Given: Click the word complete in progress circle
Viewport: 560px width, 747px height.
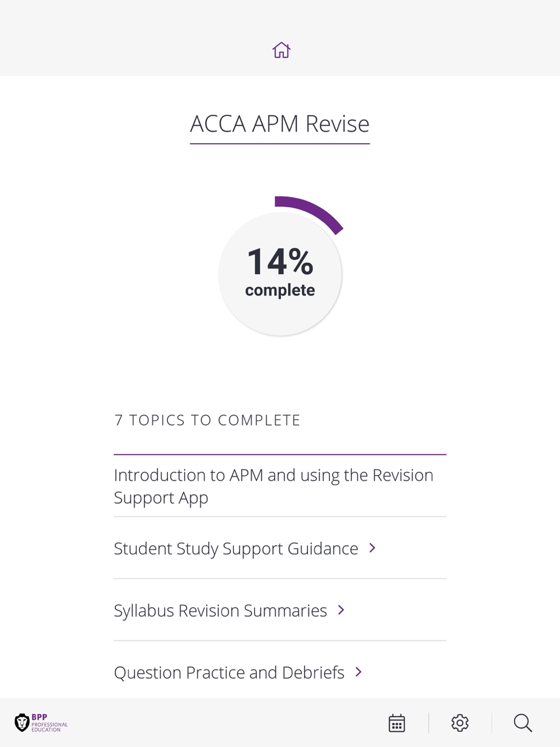Looking at the screenshot, I should (x=280, y=290).
